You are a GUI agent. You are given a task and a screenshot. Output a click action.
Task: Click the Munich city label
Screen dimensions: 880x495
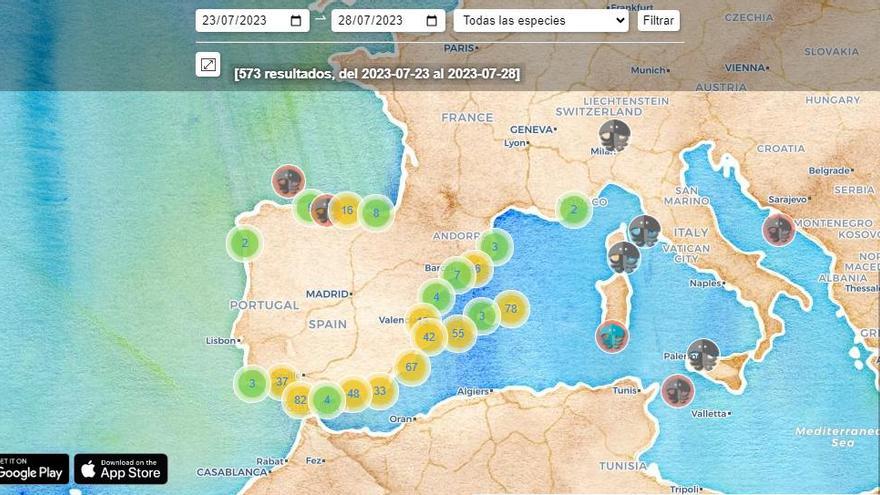point(648,70)
